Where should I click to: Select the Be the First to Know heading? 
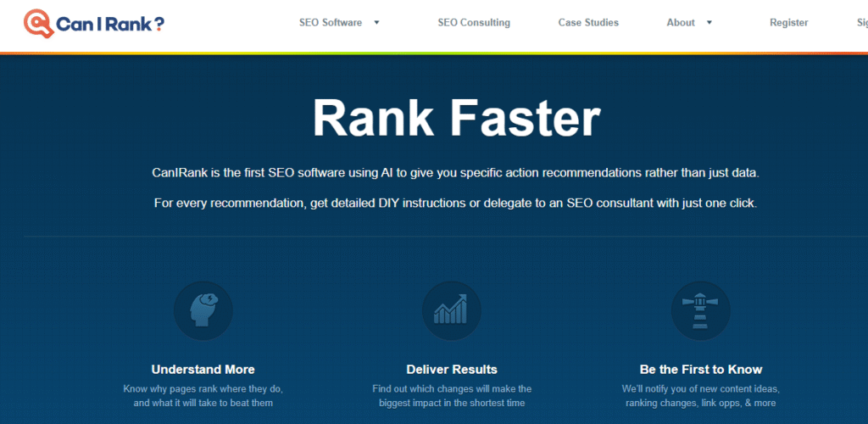[701, 369]
